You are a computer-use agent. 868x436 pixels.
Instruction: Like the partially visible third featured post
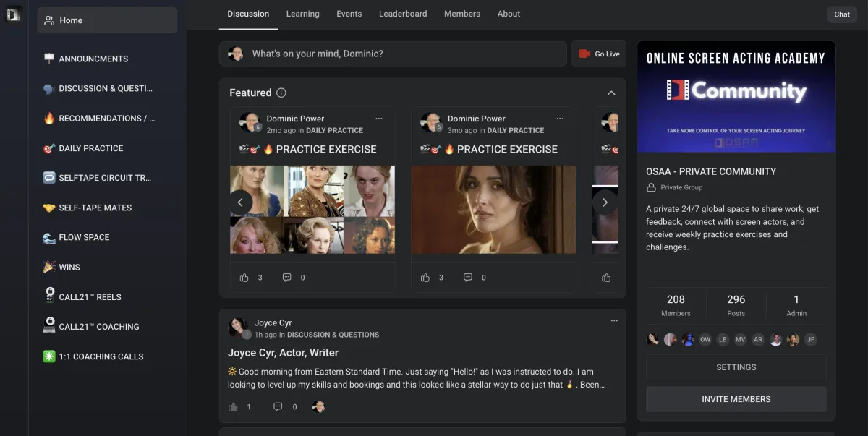coord(606,278)
